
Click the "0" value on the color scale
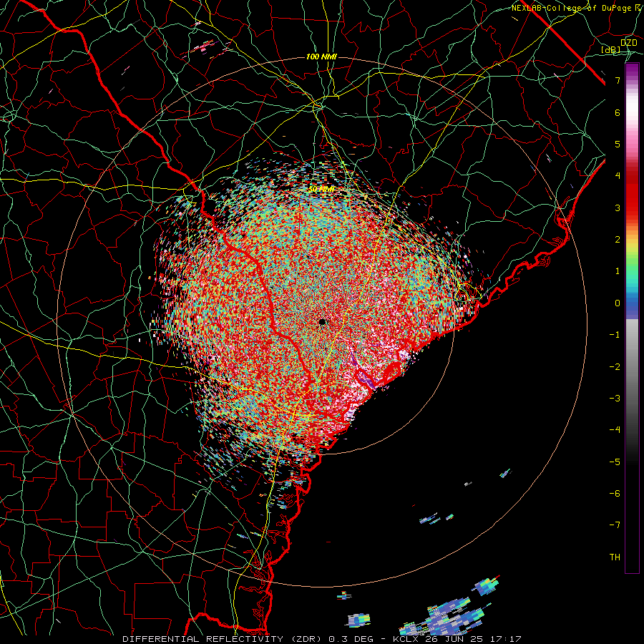click(x=618, y=303)
